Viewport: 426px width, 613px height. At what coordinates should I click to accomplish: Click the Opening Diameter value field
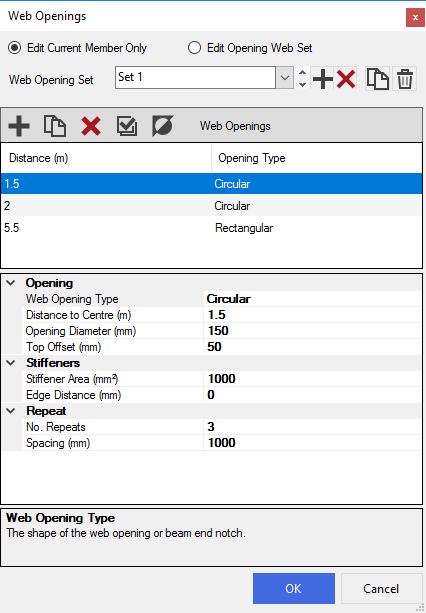tap(312, 331)
